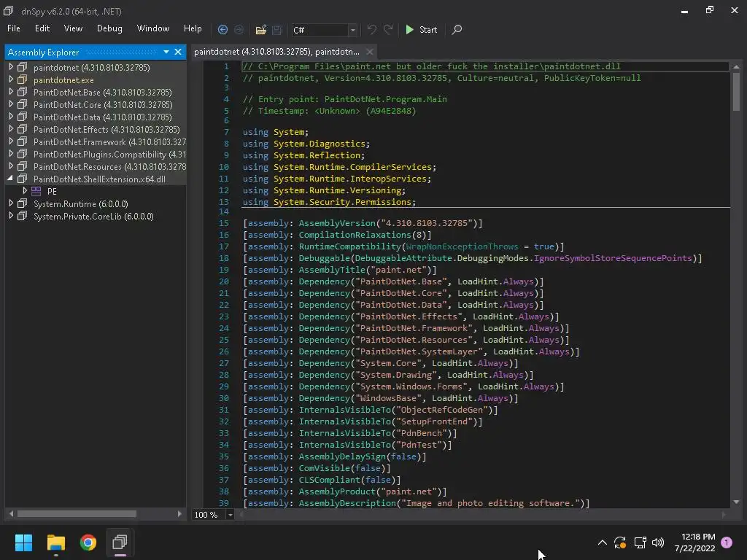Viewport: 747px width, 560px height.
Task: Close the paintdotnet document tab
Action: (370, 52)
